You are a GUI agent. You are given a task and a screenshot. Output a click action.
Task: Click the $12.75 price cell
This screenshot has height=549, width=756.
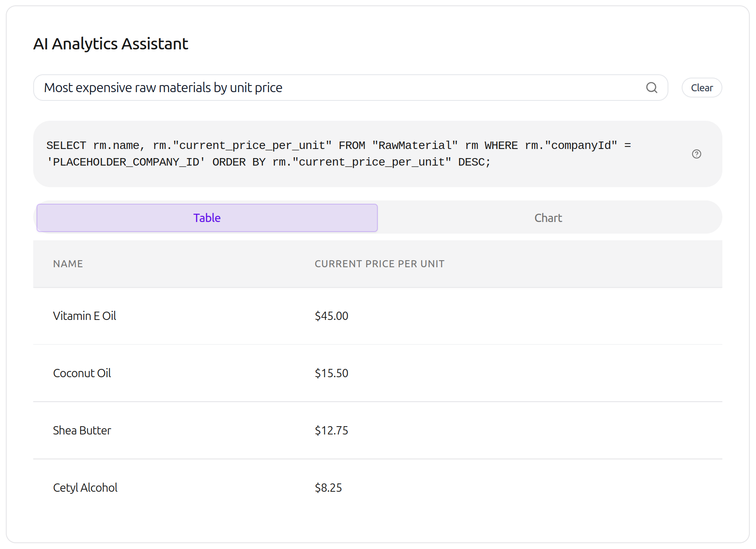tap(331, 431)
